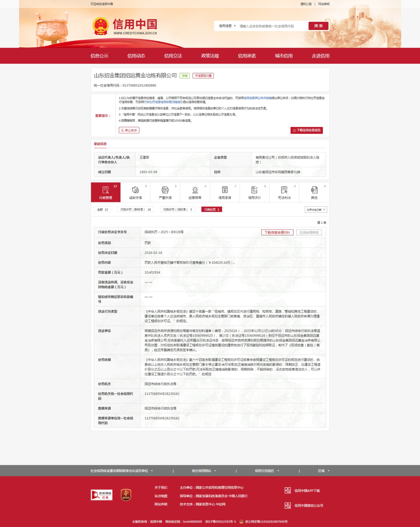Image resolution: width=420 pixels, height=527 pixels.
Task: Click the 信用中国 national emblem logo
Action: coord(101,26)
